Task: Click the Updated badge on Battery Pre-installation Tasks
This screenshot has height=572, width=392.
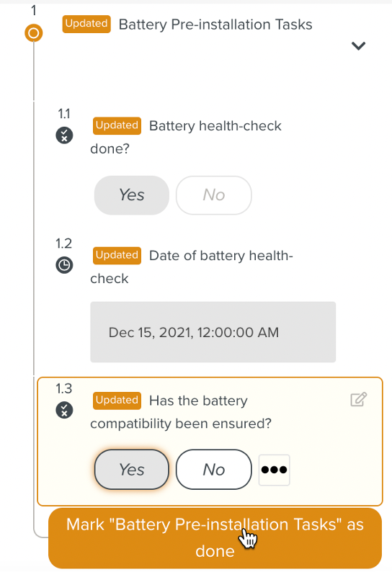Action: [x=86, y=24]
